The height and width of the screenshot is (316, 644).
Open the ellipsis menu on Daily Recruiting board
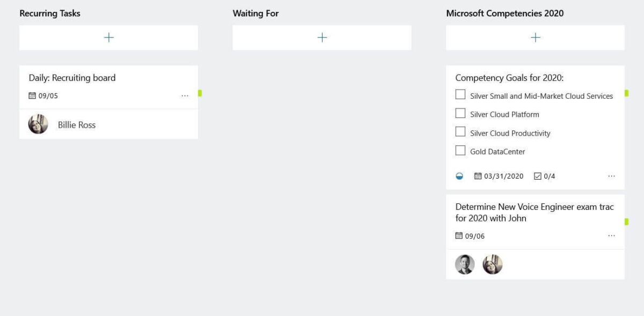(185, 95)
